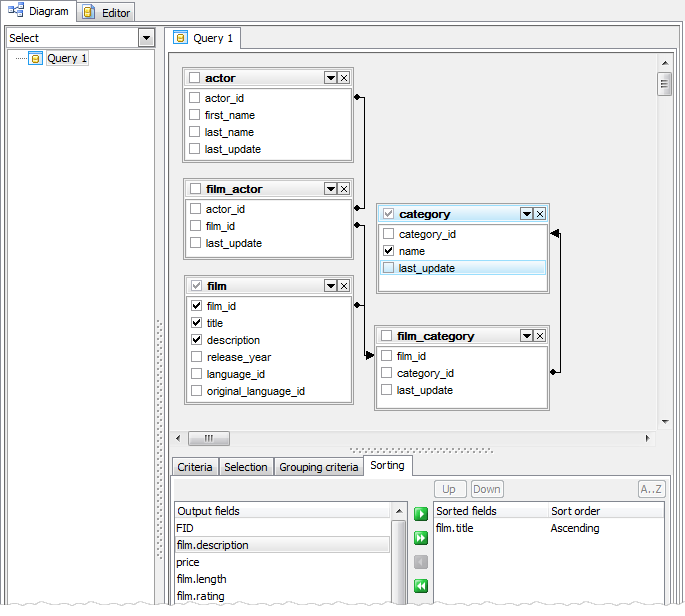This screenshot has width=685, height=616.
Task: Check the actor table header checkbox
Action: click(x=194, y=78)
